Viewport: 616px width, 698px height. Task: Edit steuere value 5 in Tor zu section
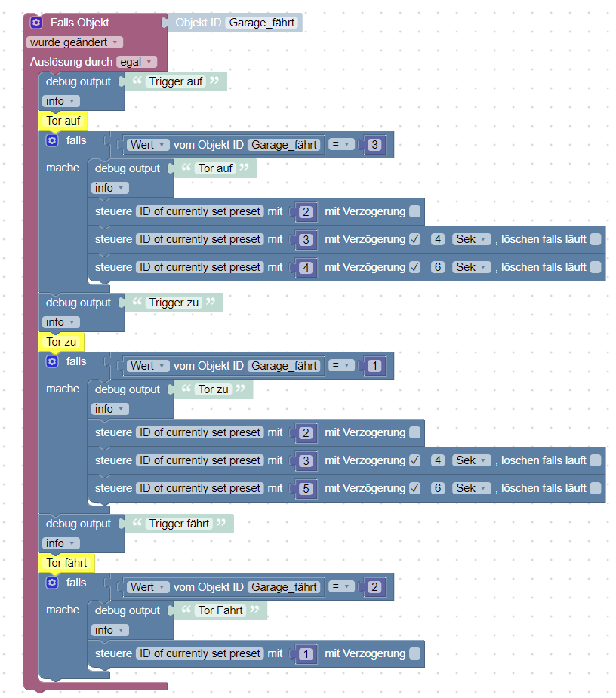[306, 489]
